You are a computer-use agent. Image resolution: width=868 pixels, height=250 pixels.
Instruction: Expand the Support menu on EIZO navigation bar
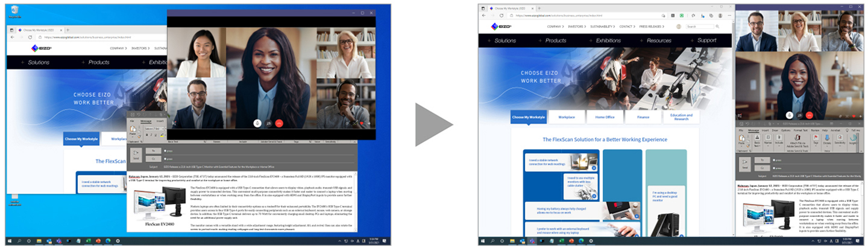tap(706, 40)
